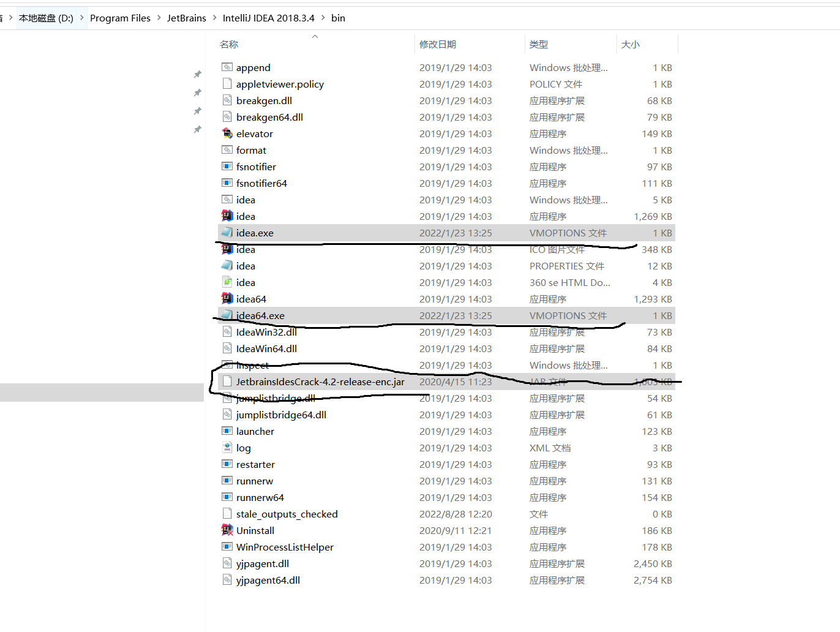Select JetbrainsIdesCrack-4.2-release-enc.jar file name
This screenshot has height=632, width=840.
click(320, 382)
